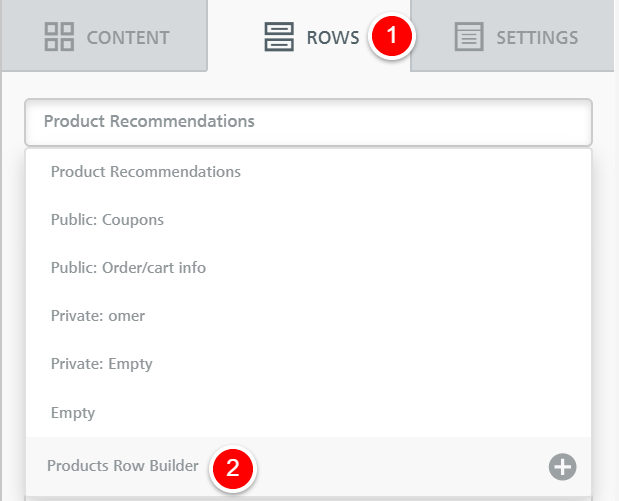Switch to the CONTENT tab label
The width and height of the screenshot is (619, 501).
(x=128, y=38)
